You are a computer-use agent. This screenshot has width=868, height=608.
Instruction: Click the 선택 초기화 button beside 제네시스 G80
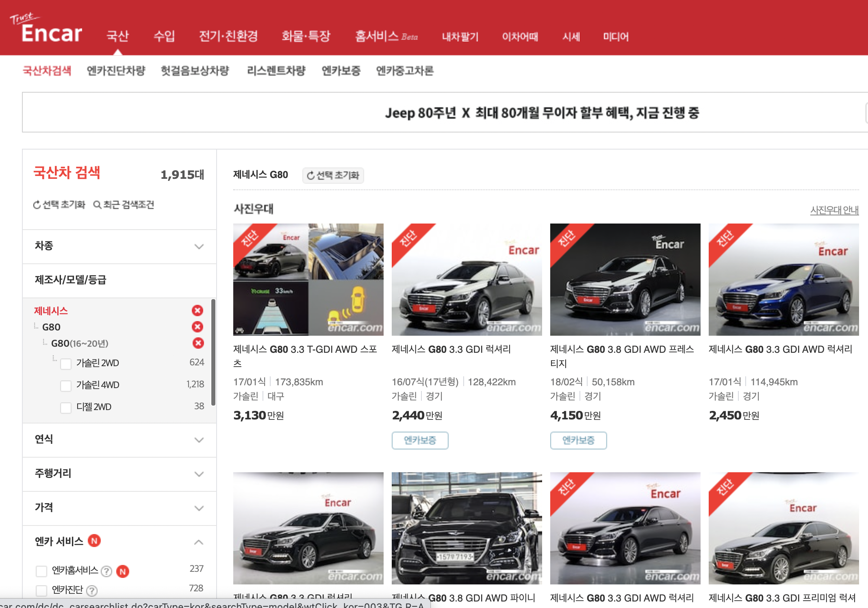coord(333,175)
